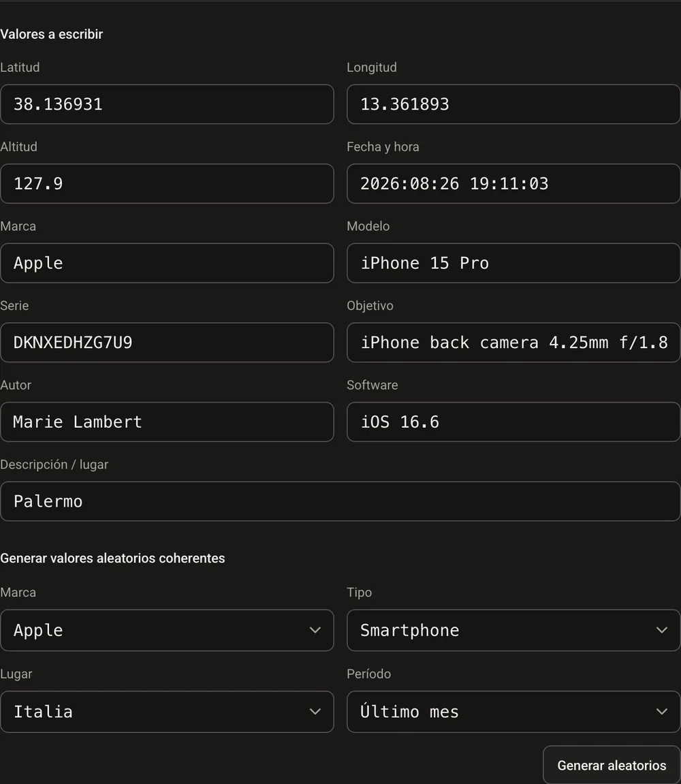
Task: Click 'Generar valores aleatorios coherentes' heading
Action: [x=112, y=558]
